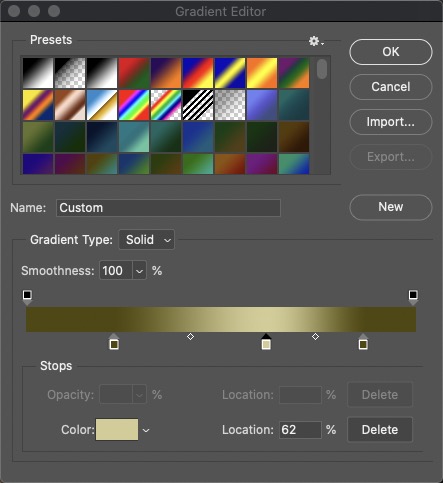443x483 pixels.
Task: Open the Color stop dropdown arrow
Action: [x=146, y=430]
